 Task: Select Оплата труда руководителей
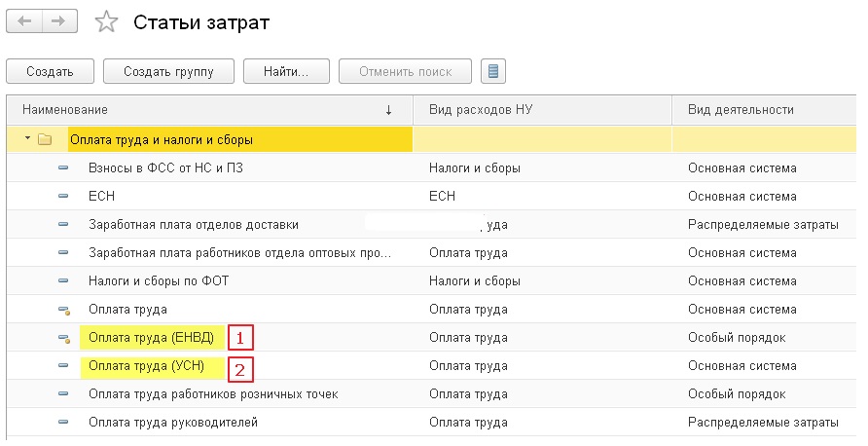coord(172,423)
